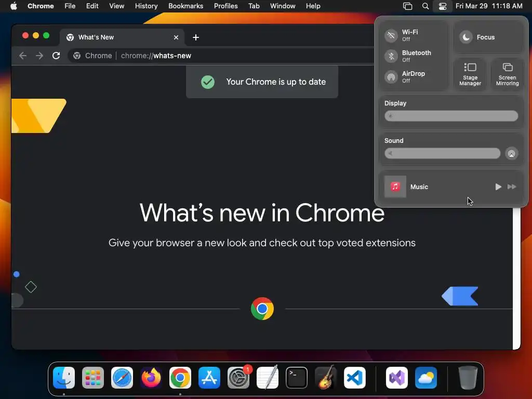Open Finder from the Dock
This screenshot has width=532, height=399.
[64, 378]
